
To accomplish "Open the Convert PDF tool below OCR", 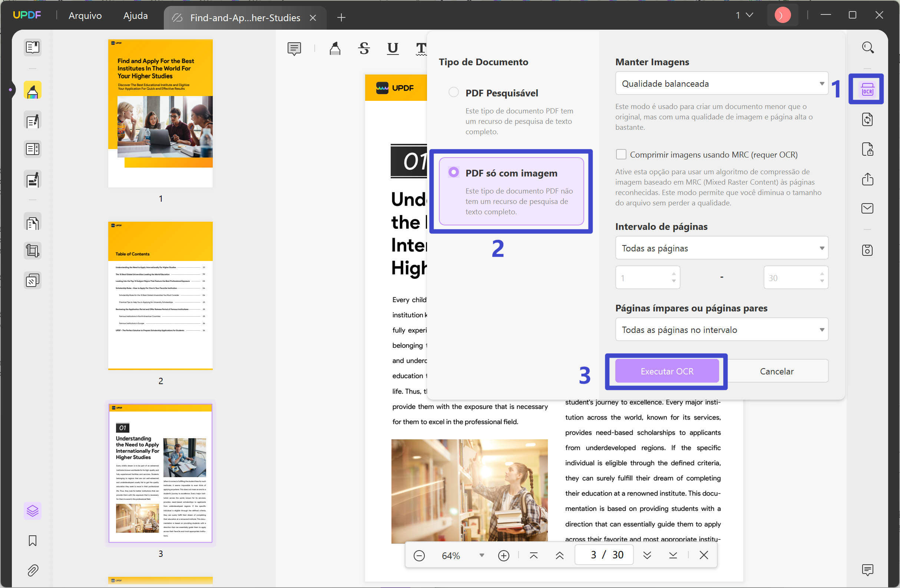I will click(867, 119).
